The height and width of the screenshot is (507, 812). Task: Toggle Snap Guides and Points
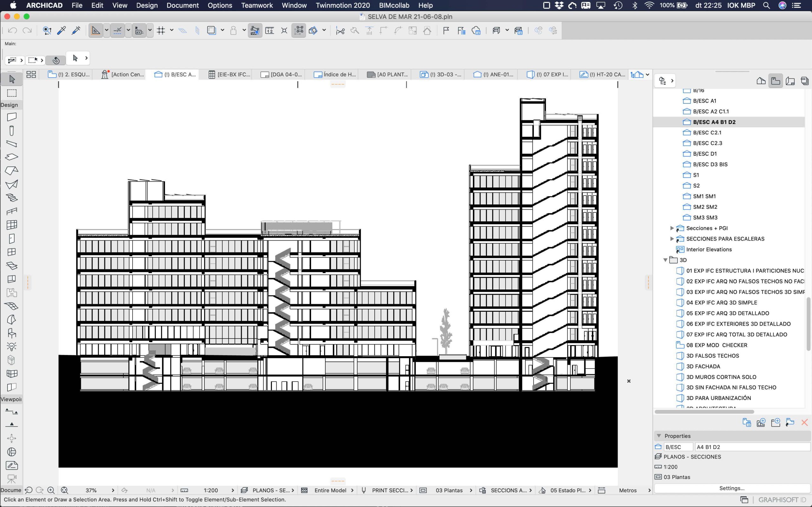117,30
